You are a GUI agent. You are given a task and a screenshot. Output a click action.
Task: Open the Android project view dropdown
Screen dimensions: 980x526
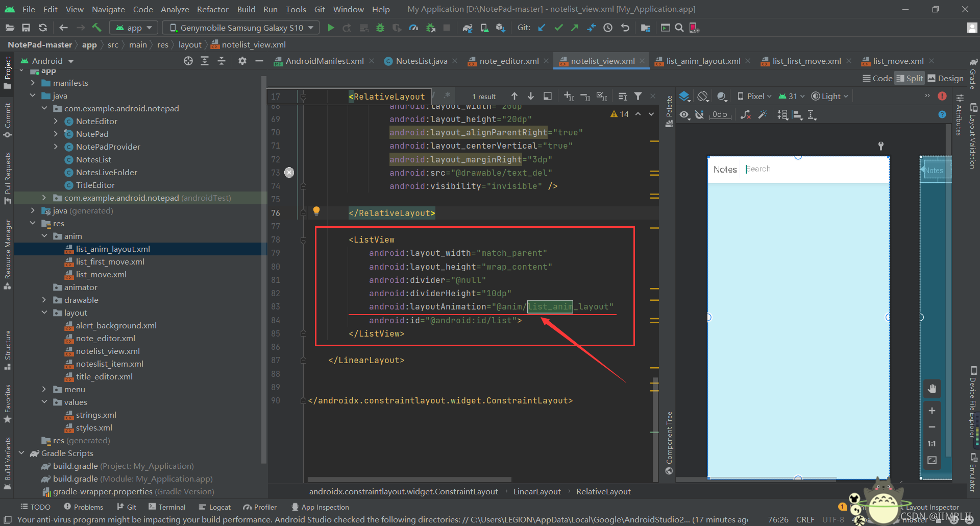tap(47, 61)
